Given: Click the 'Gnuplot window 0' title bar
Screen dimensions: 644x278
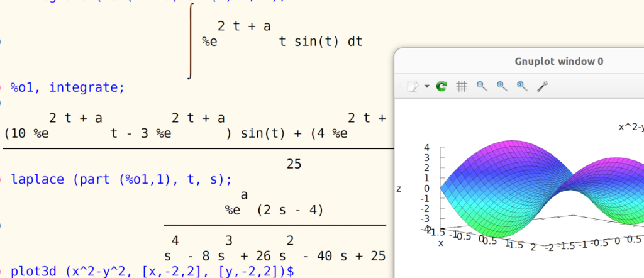Looking at the screenshot, I should coord(559,62).
